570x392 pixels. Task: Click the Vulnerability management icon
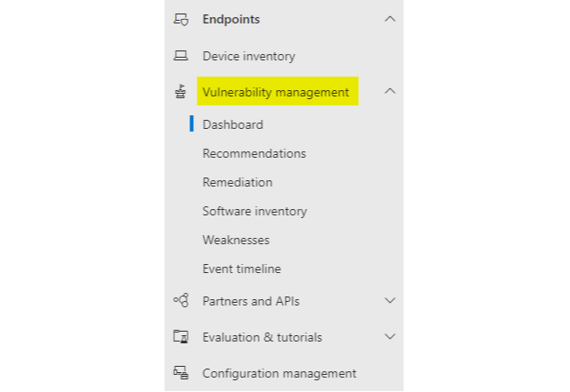pyautogui.click(x=180, y=92)
